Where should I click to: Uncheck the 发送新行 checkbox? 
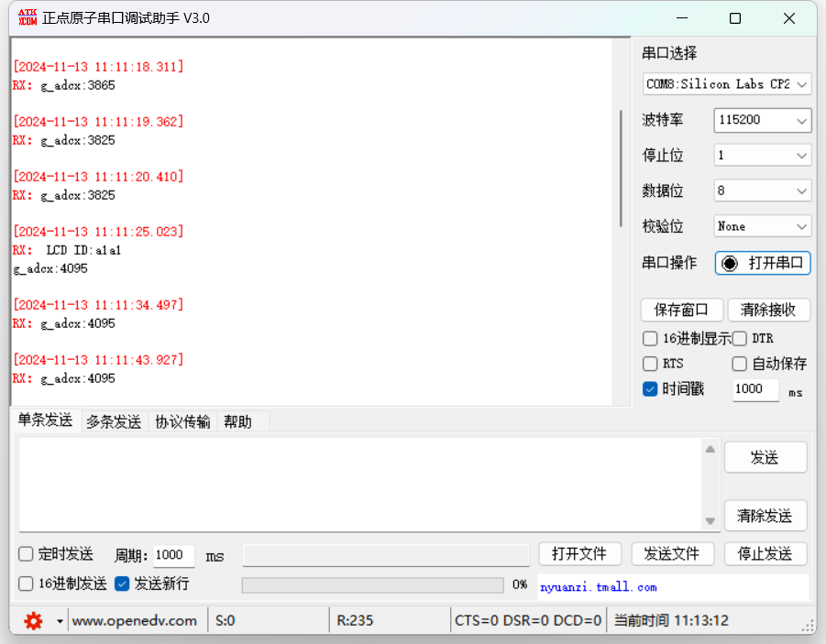[x=122, y=584]
